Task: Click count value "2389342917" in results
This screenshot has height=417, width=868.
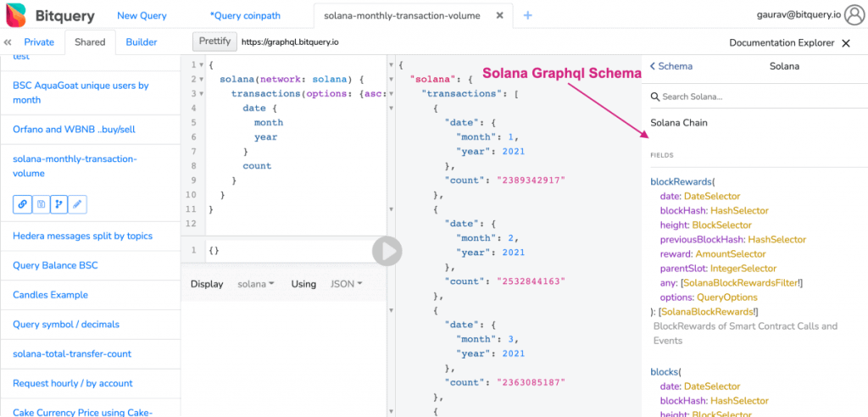Action: click(531, 180)
